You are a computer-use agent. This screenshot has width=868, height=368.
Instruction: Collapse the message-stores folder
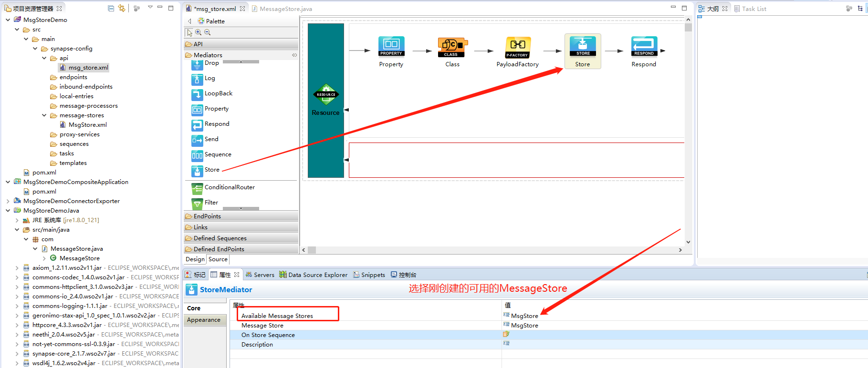click(x=44, y=115)
